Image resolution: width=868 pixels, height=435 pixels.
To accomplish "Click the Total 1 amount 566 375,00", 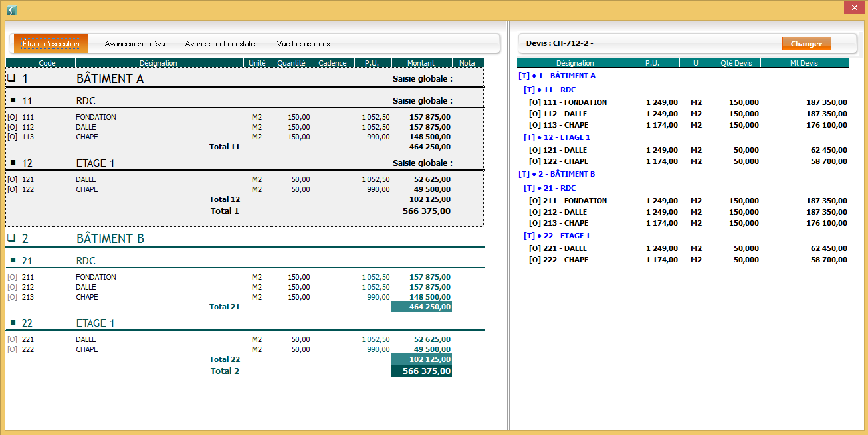I will [x=427, y=211].
